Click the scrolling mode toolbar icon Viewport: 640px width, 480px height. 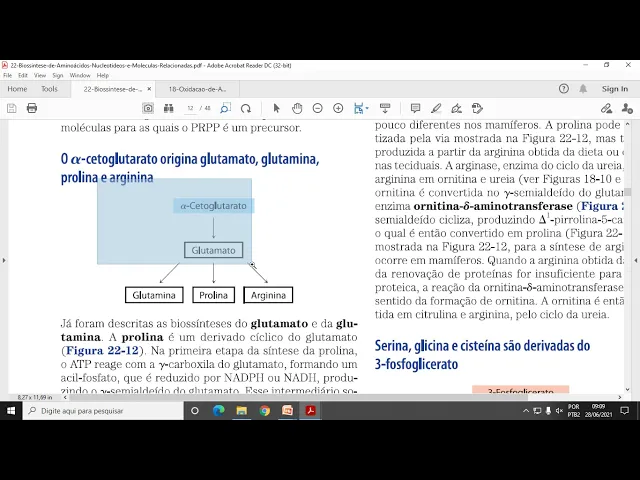(x=385, y=108)
